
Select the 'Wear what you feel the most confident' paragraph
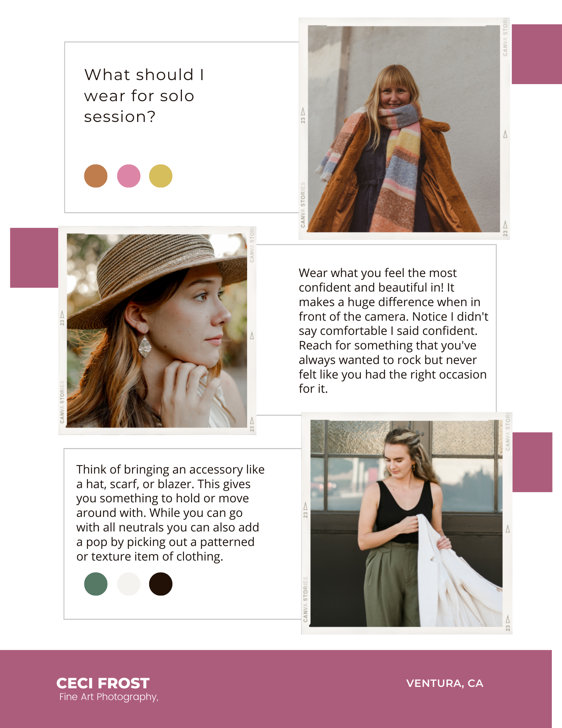coord(393,331)
